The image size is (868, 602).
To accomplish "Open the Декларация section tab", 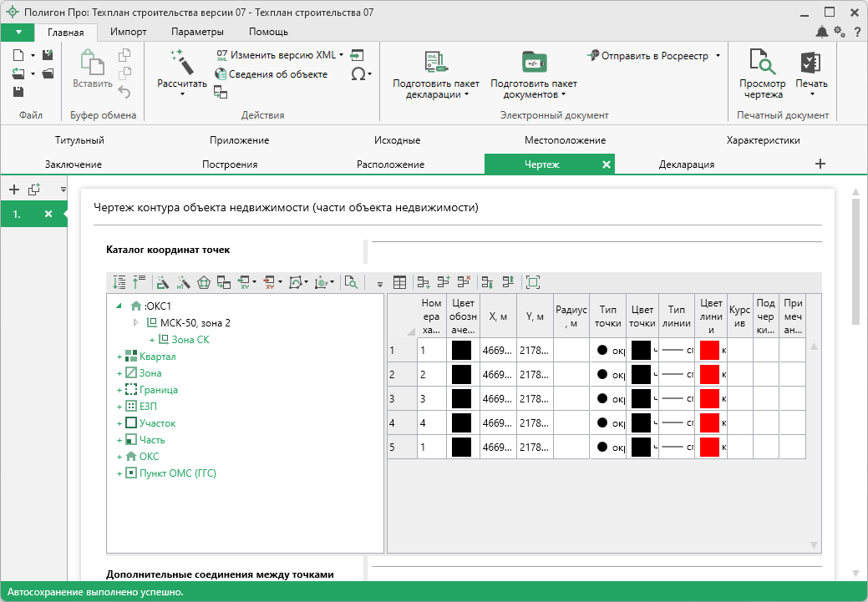I will 686,164.
